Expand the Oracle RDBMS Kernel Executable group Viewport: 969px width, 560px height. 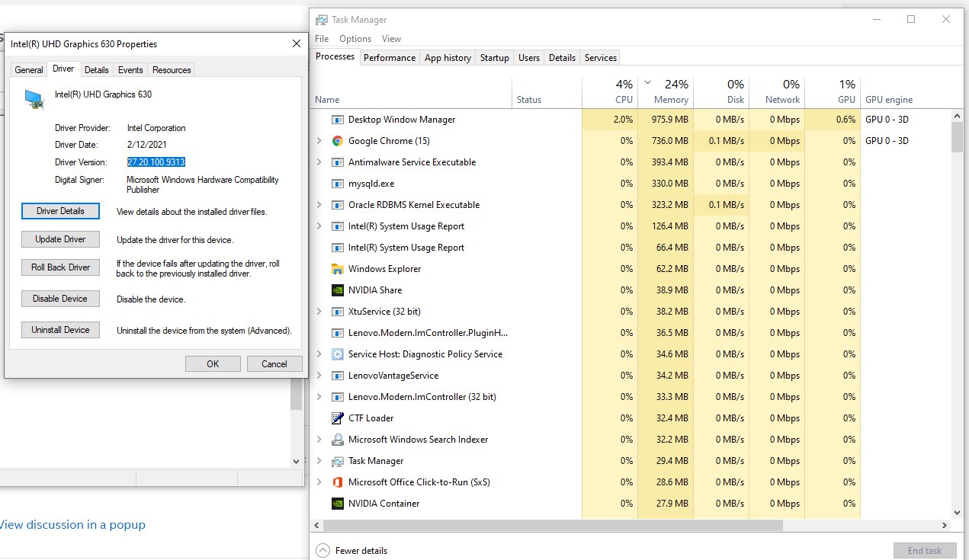point(319,205)
